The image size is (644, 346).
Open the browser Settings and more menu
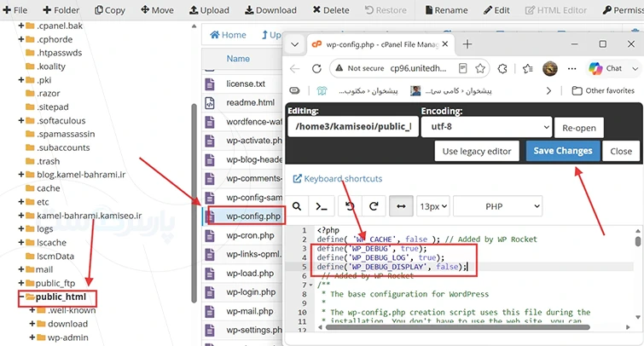tap(571, 68)
